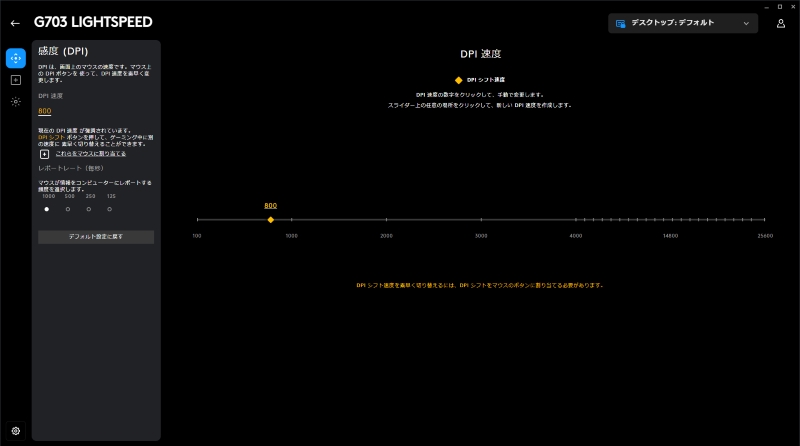Click the dropdown chevron on profile selector
This screenshot has height=446, width=800.
746,23
